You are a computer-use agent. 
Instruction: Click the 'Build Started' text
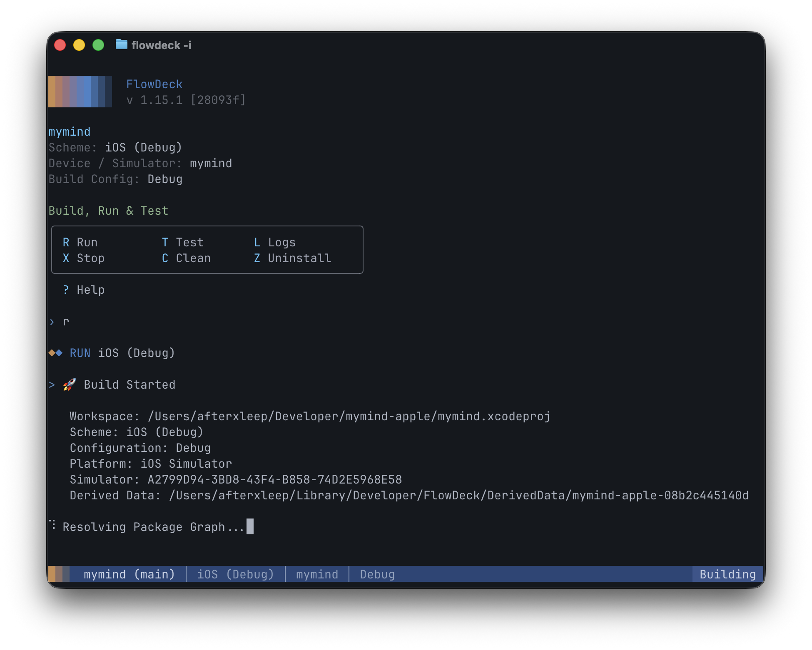[x=130, y=385]
